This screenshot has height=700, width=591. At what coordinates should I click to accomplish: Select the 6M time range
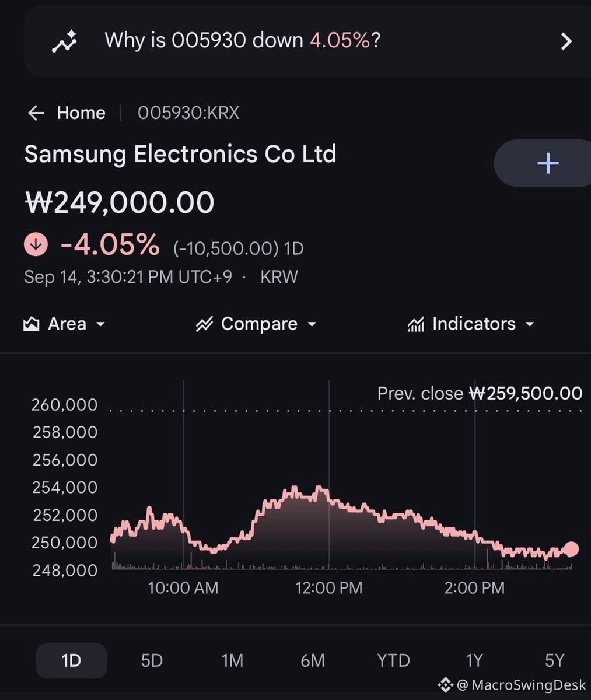tap(313, 660)
